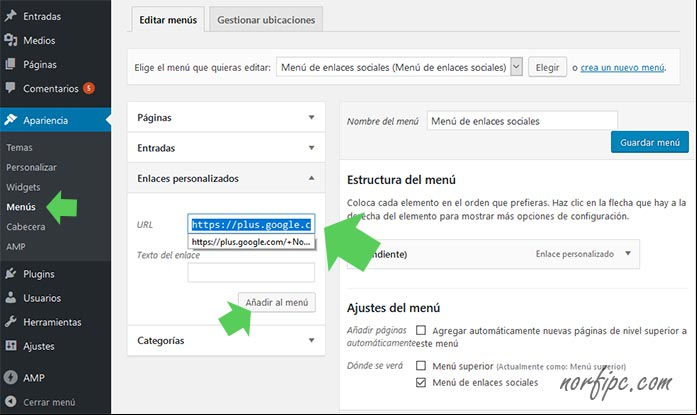Open Personalizar under Apariencia

(x=31, y=168)
